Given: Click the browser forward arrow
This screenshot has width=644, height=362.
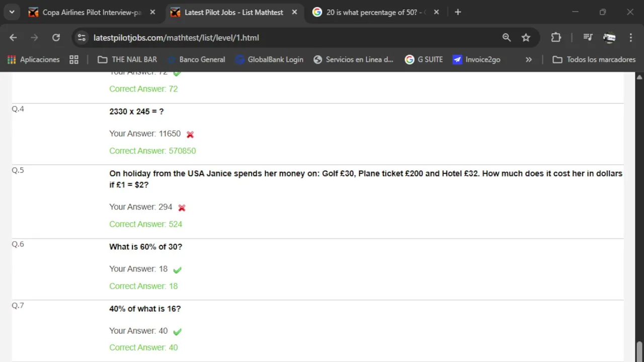Looking at the screenshot, I should (x=34, y=38).
